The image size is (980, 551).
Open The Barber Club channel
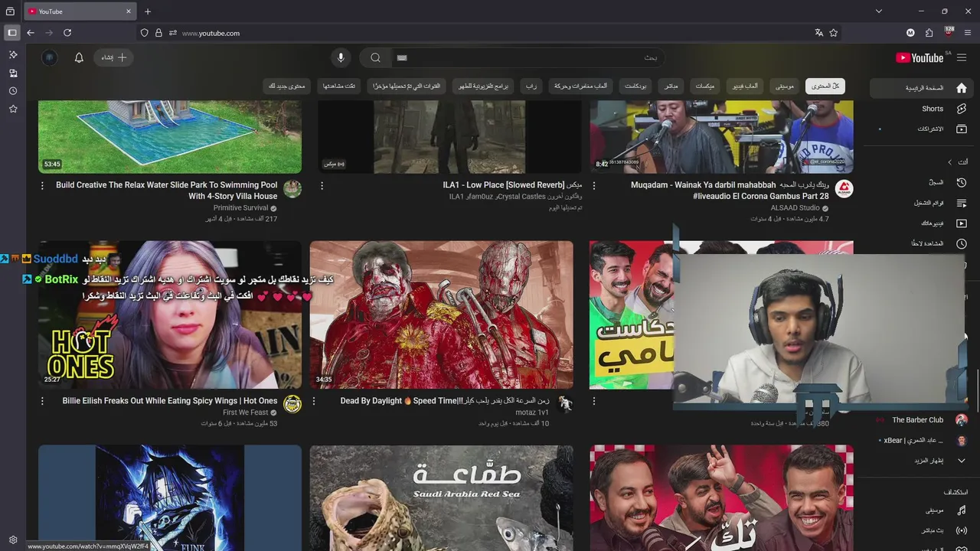pos(923,420)
